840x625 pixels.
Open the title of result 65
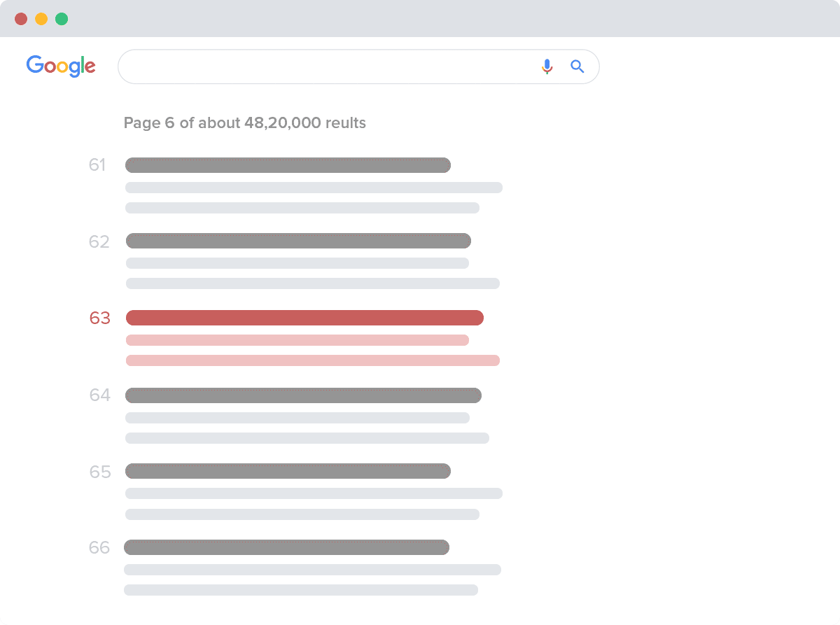288,471
